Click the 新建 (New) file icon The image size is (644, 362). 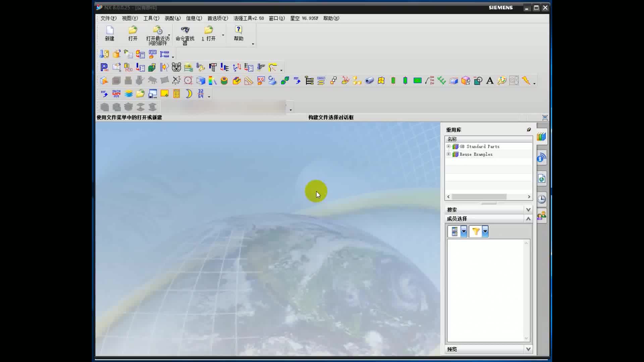(x=110, y=34)
